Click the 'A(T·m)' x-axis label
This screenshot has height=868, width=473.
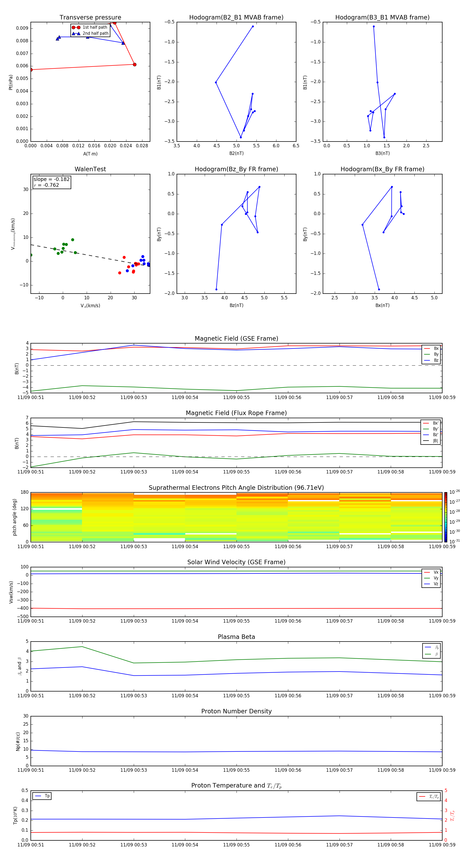pyautogui.click(x=90, y=154)
